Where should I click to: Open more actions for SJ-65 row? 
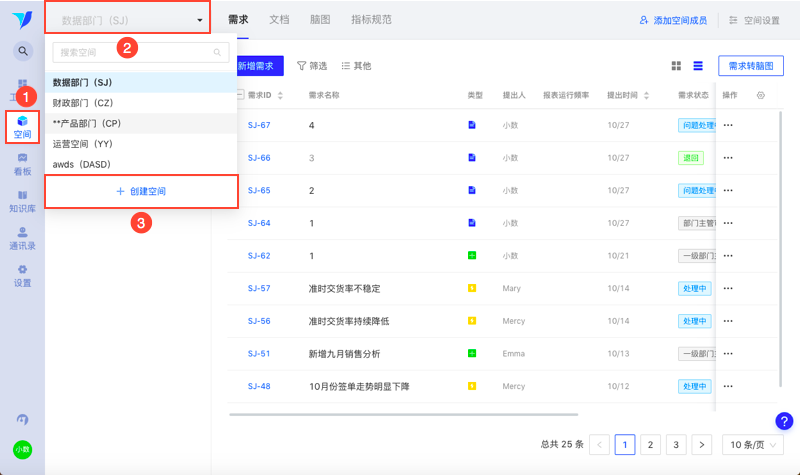tap(728, 190)
